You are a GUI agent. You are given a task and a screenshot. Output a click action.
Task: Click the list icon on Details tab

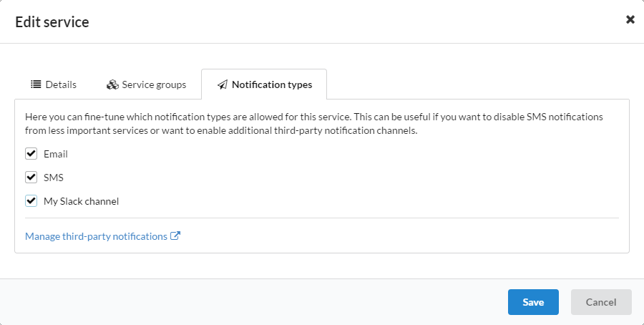(x=36, y=84)
